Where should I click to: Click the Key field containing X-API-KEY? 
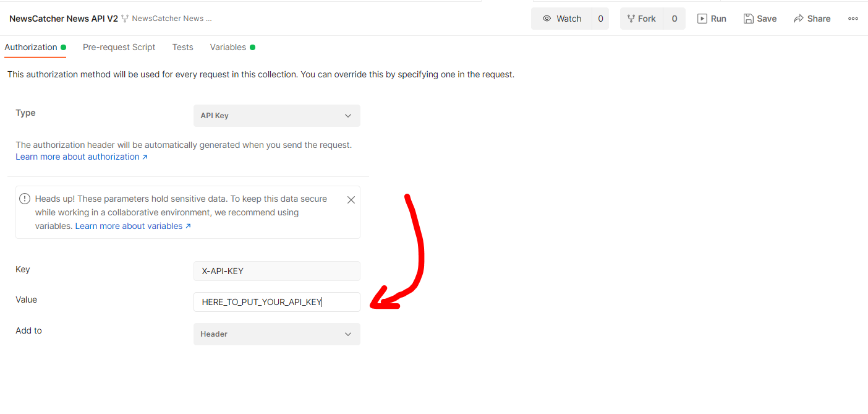(277, 271)
